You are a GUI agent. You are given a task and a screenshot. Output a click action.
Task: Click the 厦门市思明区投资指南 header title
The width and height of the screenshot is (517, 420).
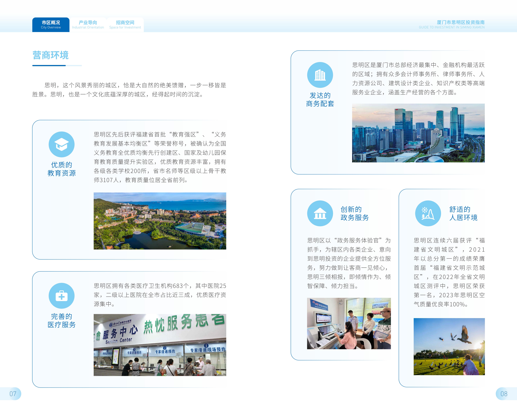(461, 22)
